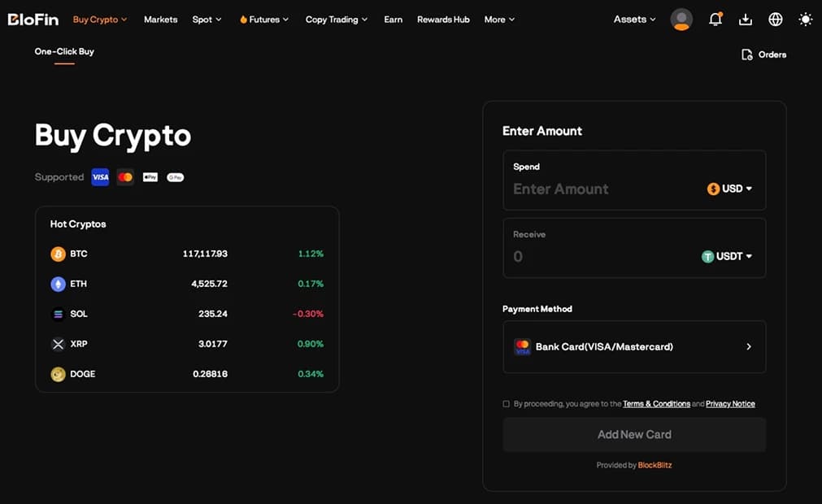Open the USDT receive currency dropdown
Viewport: 822px width, 504px height.
pos(726,256)
